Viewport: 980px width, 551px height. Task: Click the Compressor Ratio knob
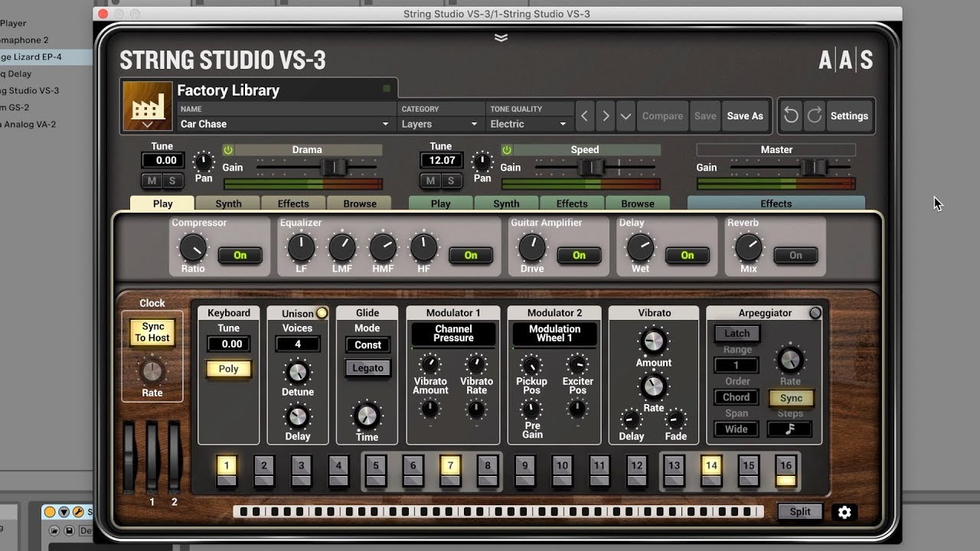point(192,247)
